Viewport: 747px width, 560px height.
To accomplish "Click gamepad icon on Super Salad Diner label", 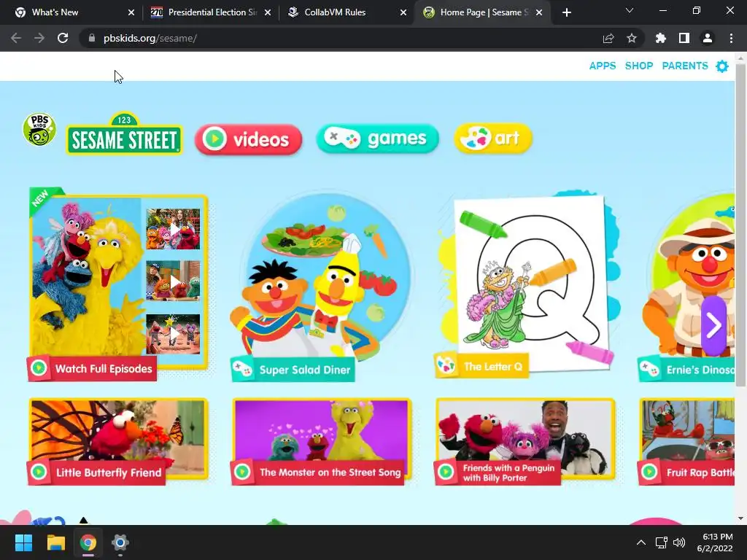I will (242, 369).
